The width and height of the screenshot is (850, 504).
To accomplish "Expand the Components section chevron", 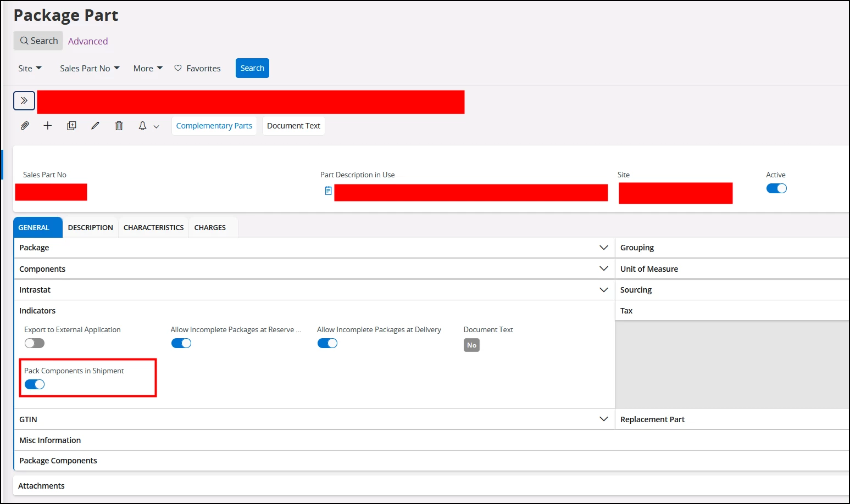I will [x=604, y=268].
